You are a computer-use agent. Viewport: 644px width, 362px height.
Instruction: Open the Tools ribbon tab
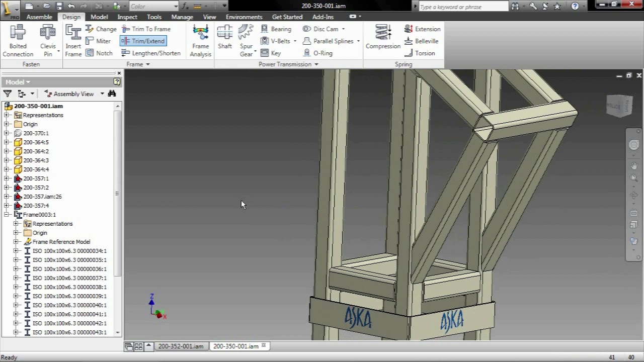point(154,17)
